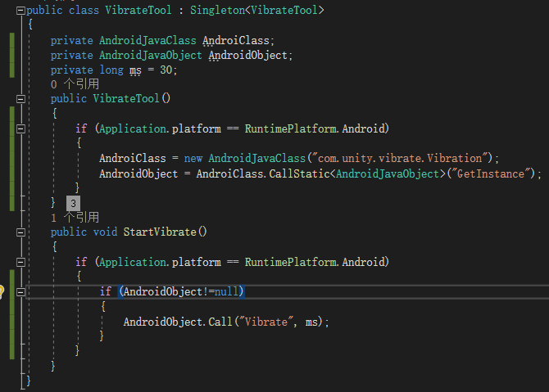Click StartVibrate method name
This screenshot has width=549, height=392.
pos(160,232)
